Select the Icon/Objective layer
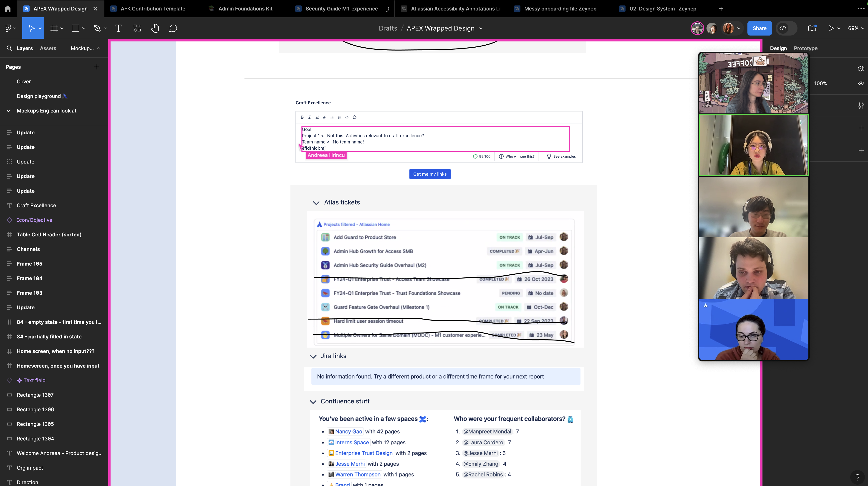This screenshot has height=486, width=868. (x=34, y=220)
